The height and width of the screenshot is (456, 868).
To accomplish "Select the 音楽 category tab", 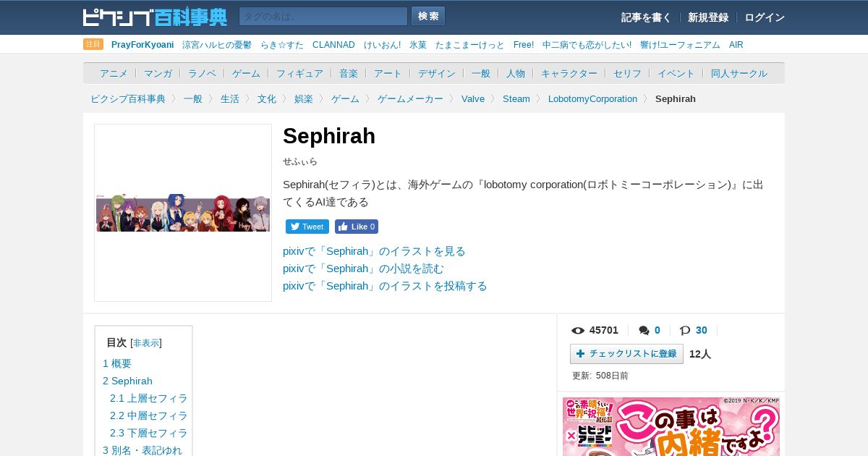I will click(349, 73).
